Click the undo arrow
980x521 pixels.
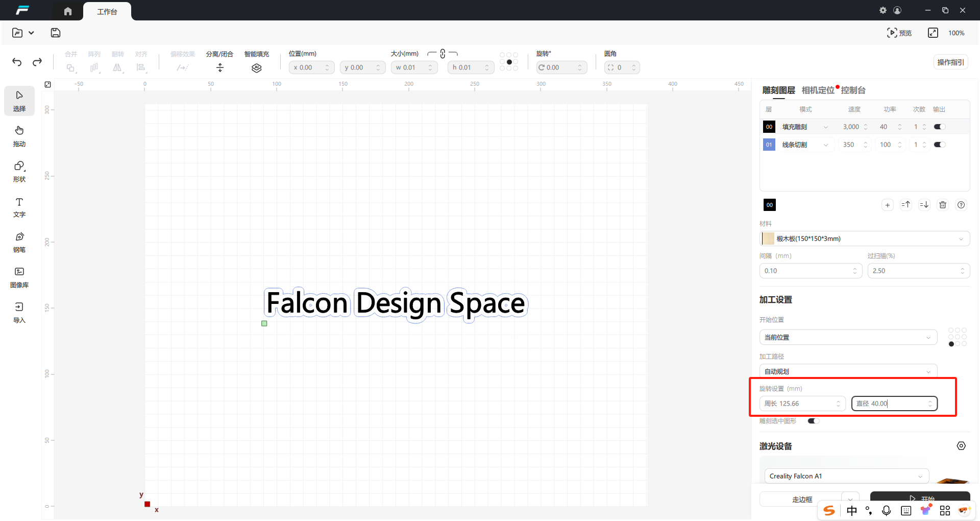(x=17, y=62)
